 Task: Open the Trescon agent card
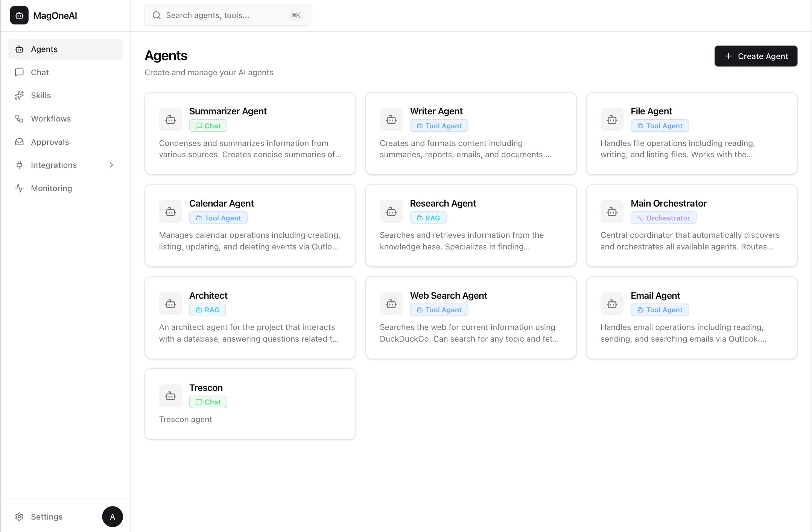point(250,404)
